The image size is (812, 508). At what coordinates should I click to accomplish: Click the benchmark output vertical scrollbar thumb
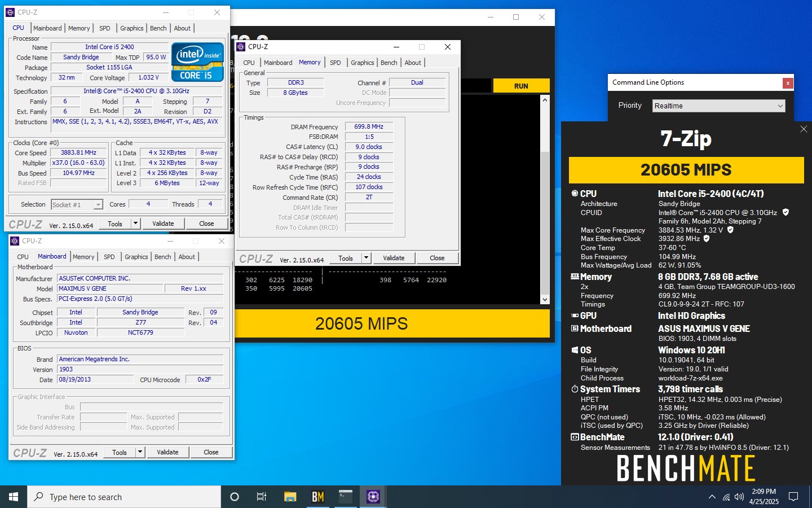(x=545, y=223)
